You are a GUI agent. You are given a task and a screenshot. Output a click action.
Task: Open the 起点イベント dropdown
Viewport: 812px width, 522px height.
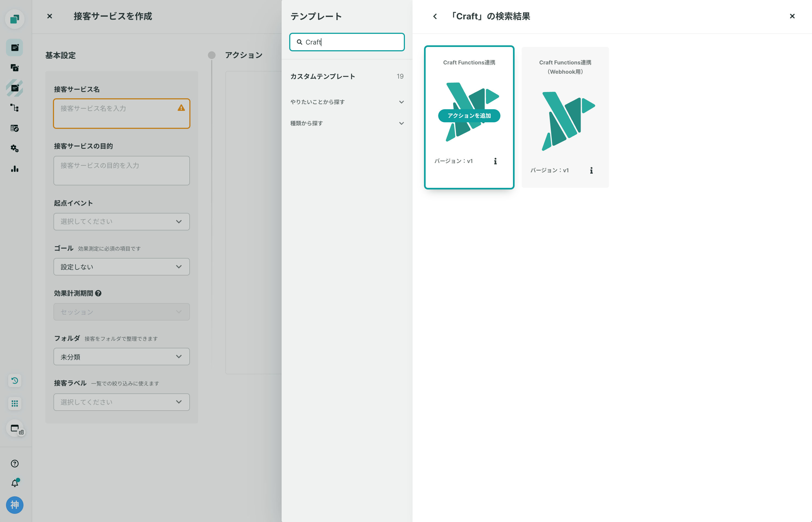(x=122, y=222)
